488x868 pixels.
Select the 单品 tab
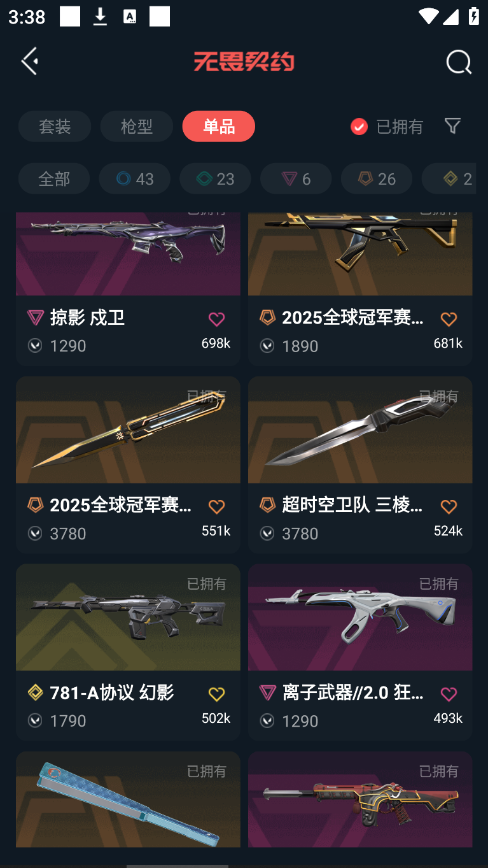coord(219,126)
